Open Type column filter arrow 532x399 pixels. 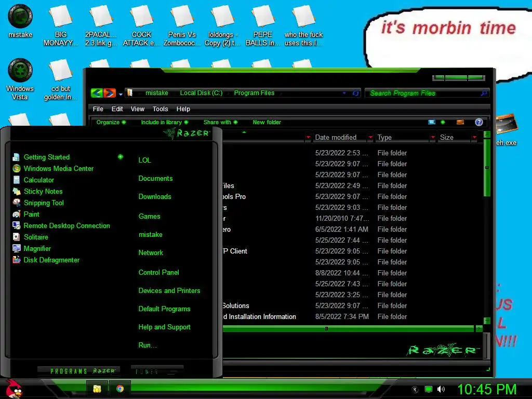tap(433, 137)
